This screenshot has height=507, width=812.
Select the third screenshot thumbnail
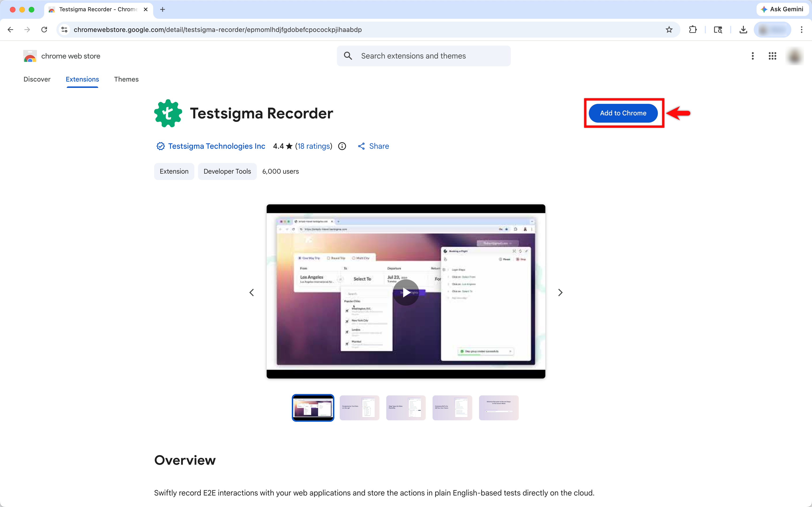[x=406, y=408]
